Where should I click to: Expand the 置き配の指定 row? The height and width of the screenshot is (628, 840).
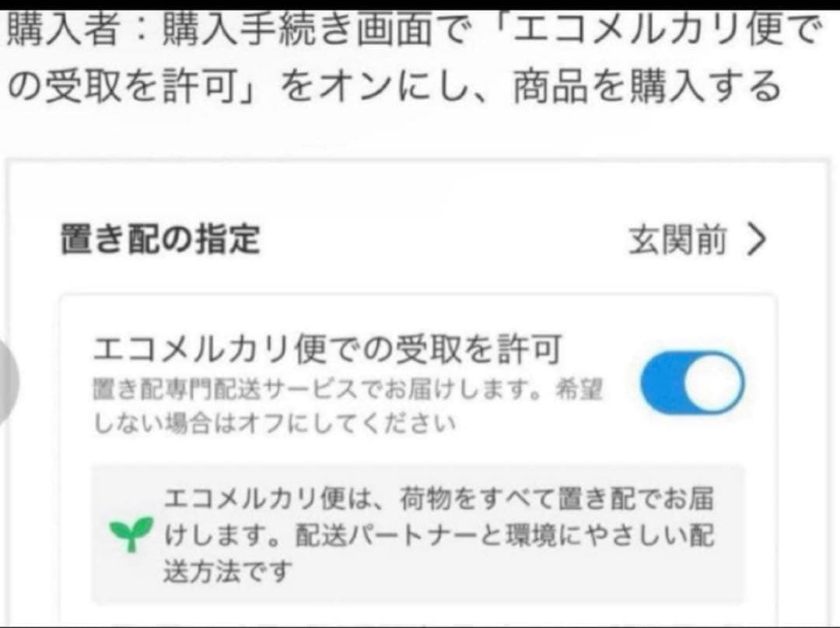click(414, 240)
